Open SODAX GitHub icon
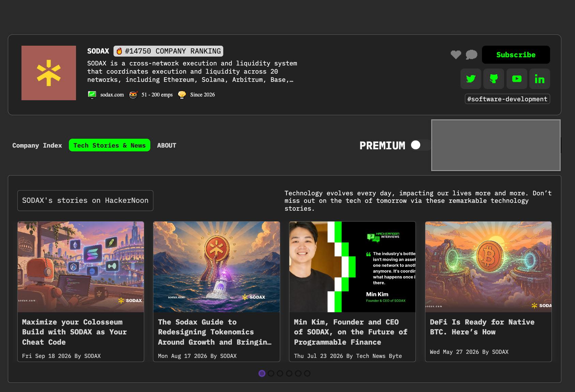This screenshot has height=392, width=575. pos(494,79)
